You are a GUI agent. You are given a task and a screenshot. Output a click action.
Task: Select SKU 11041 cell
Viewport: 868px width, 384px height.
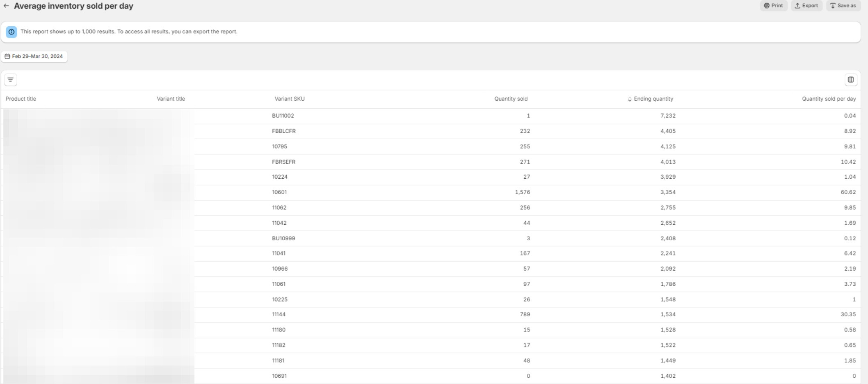pyautogui.click(x=279, y=253)
